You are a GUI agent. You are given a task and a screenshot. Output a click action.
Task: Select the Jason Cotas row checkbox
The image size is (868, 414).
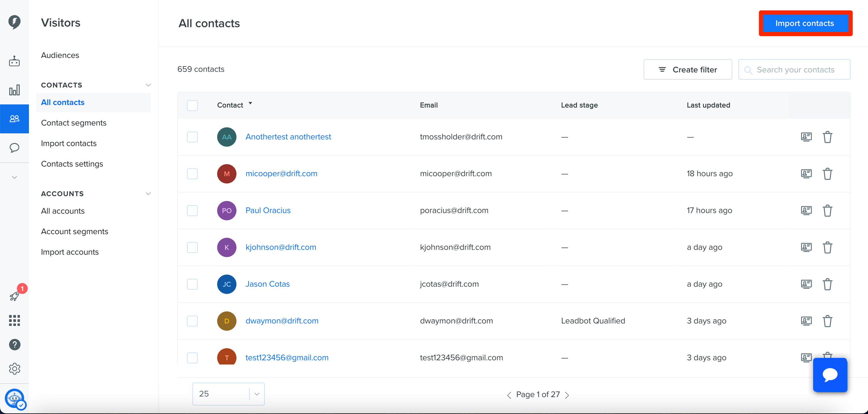(192, 284)
